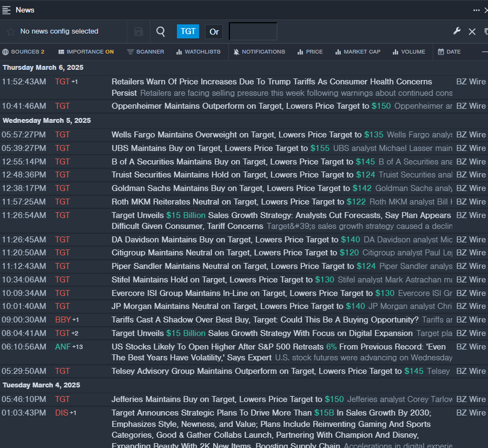
Task: Toggle the Notifications bell filter
Action: (x=259, y=52)
